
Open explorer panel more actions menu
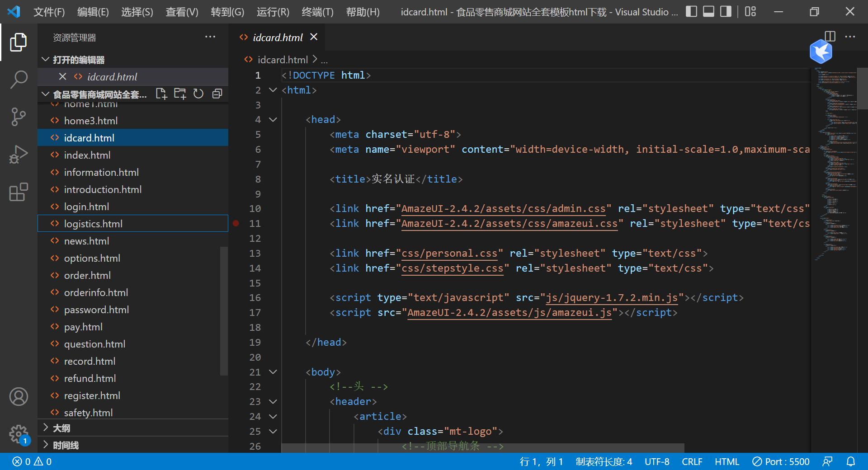pos(210,37)
